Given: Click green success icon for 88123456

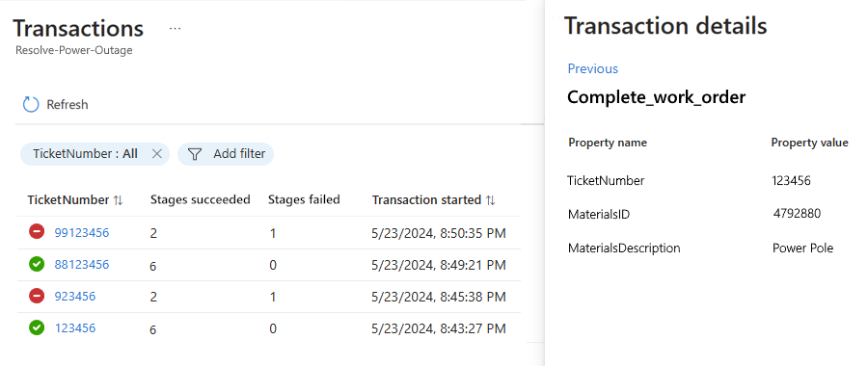Looking at the screenshot, I should (37, 264).
